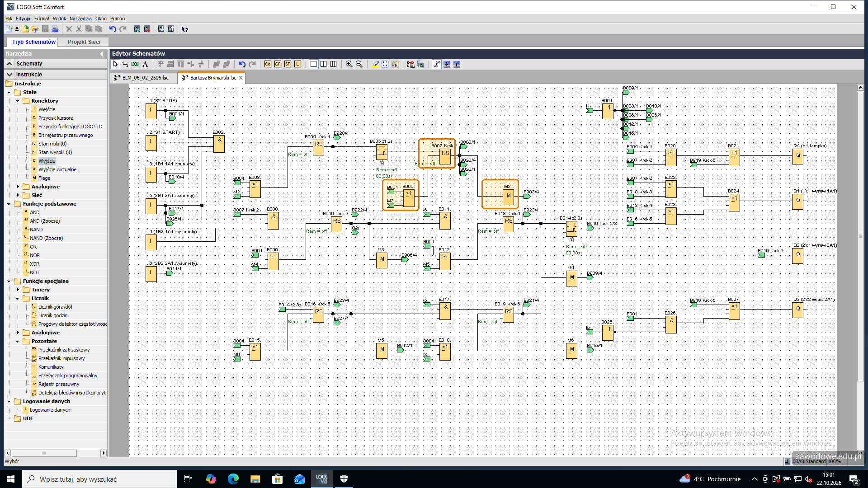The height and width of the screenshot is (488, 868).
Task: Zoom in on the schematic
Action: pyautogui.click(x=349, y=64)
